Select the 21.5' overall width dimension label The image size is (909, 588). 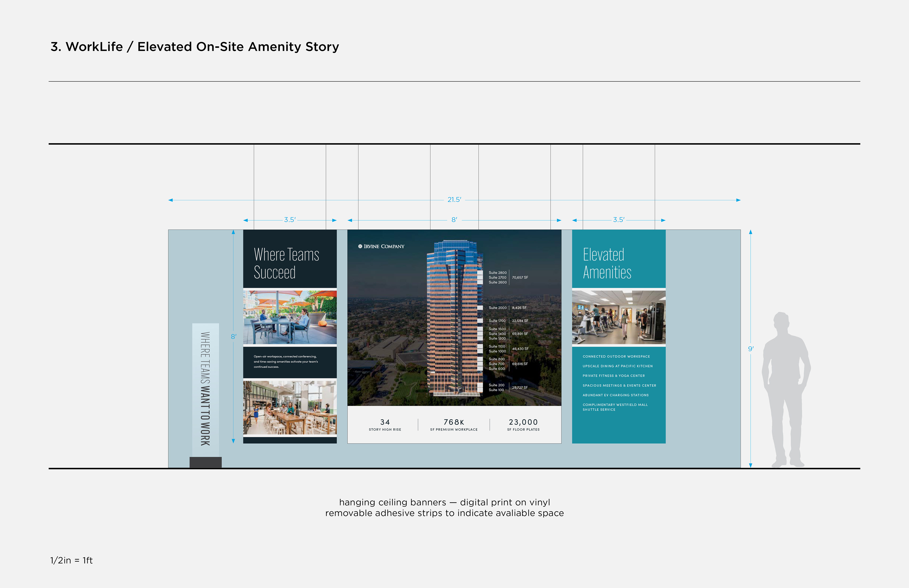pos(454,200)
